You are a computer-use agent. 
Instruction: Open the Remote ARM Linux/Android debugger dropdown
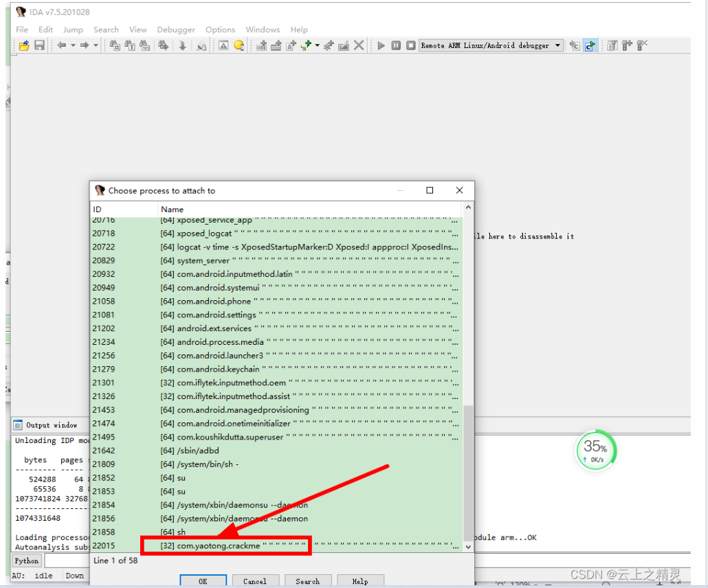pos(491,45)
